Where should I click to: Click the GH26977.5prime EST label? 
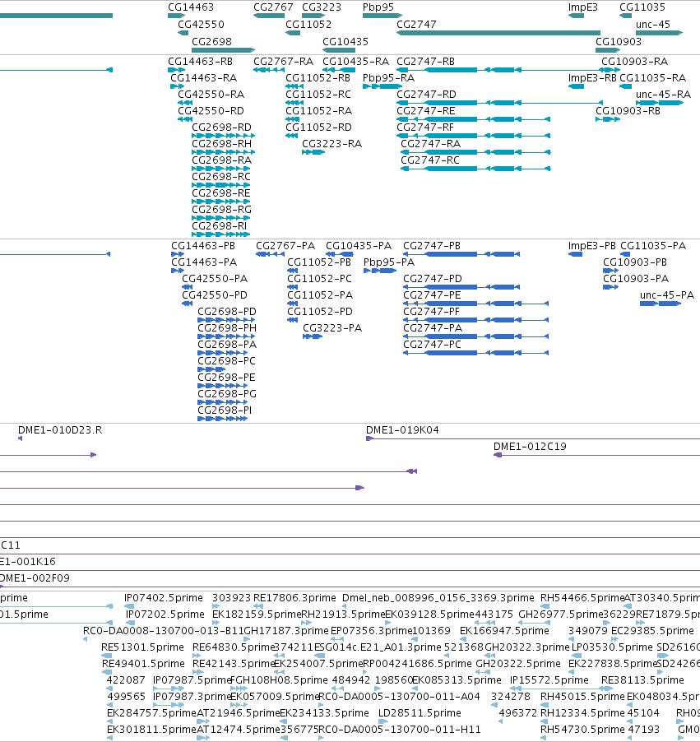click(x=560, y=614)
